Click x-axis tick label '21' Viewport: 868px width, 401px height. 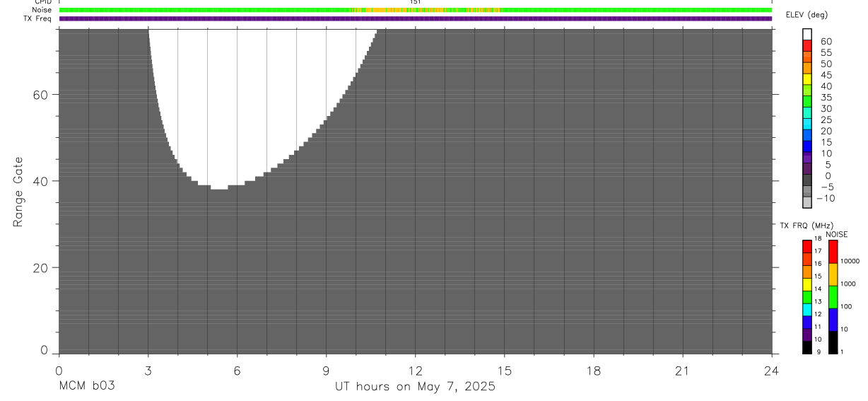(682, 371)
